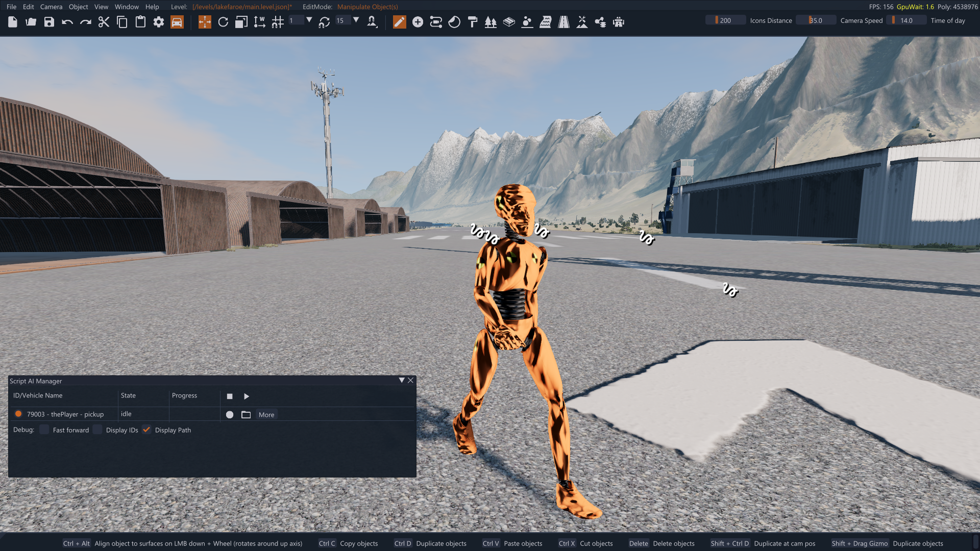Play all script AI recordings
Viewport: 980px width, 551px height.
pyautogui.click(x=247, y=396)
